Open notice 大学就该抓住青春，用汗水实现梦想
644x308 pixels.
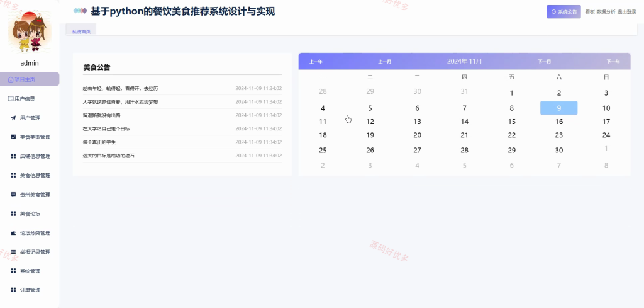click(120, 101)
